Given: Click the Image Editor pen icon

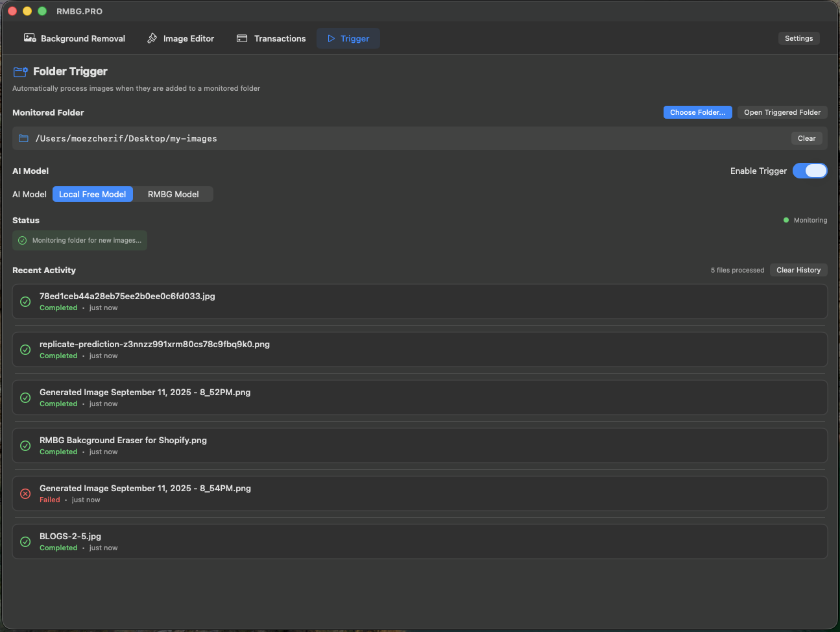Looking at the screenshot, I should (x=152, y=38).
